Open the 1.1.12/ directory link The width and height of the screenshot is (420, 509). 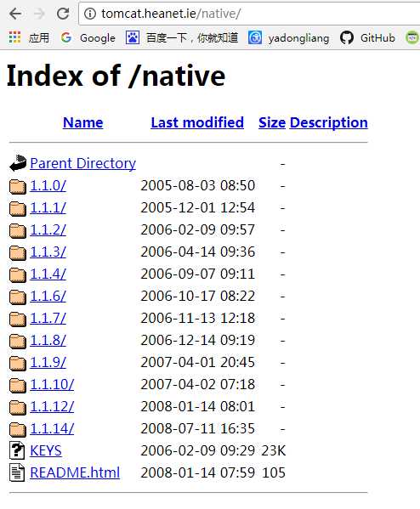(52, 406)
